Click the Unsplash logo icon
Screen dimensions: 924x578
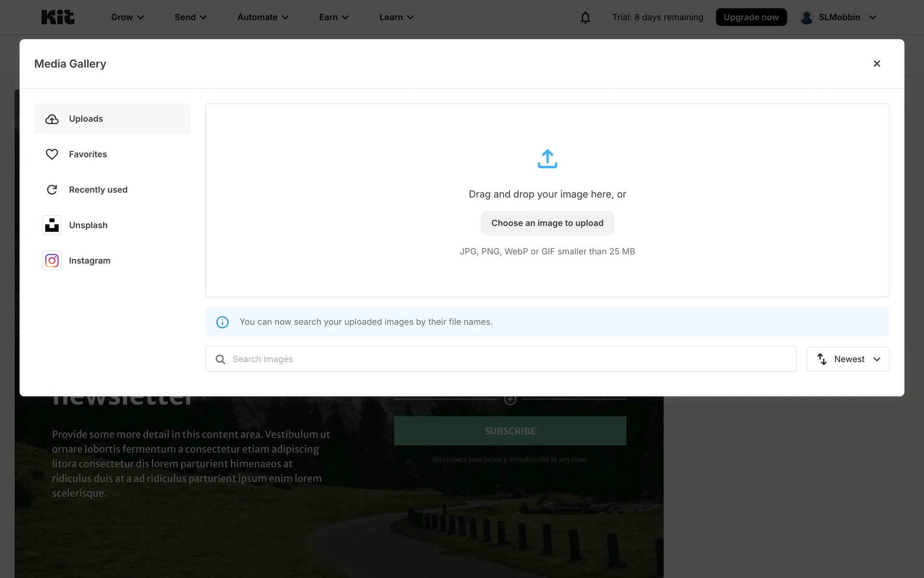coord(52,225)
